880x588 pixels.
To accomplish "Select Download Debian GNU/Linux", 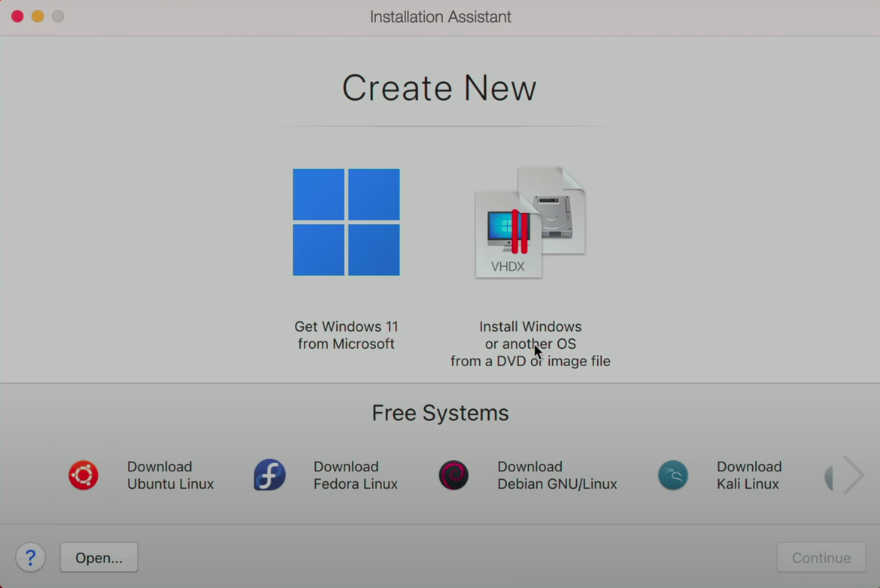I will (557, 475).
